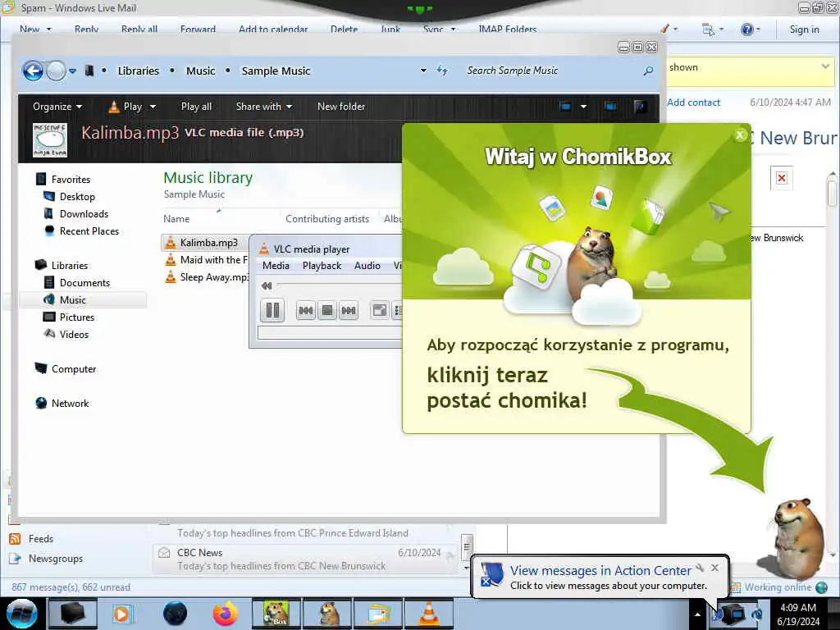Image resolution: width=840 pixels, height=630 pixels.
Task: Select Network in the navigation pane
Action: tap(62, 404)
